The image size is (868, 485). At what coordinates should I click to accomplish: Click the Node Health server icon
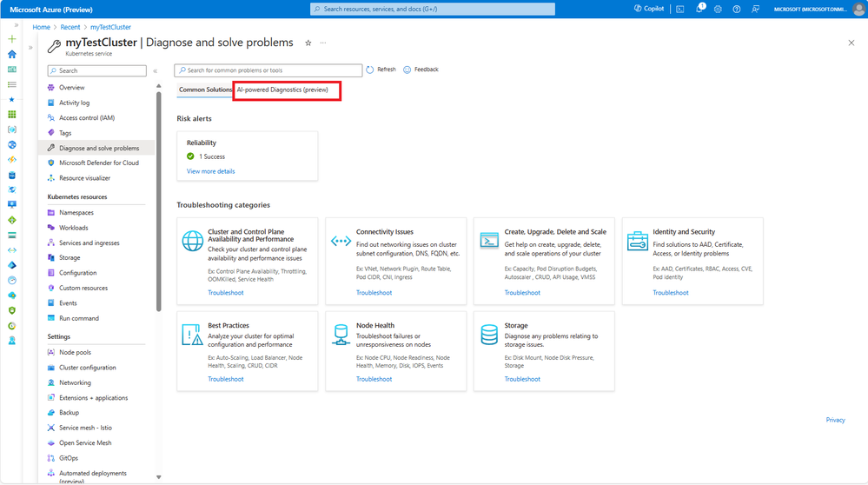coord(341,335)
